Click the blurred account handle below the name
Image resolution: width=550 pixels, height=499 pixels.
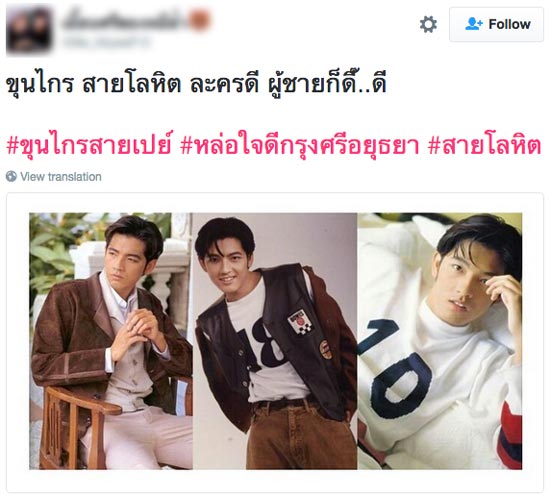pyautogui.click(x=107, y=42)
